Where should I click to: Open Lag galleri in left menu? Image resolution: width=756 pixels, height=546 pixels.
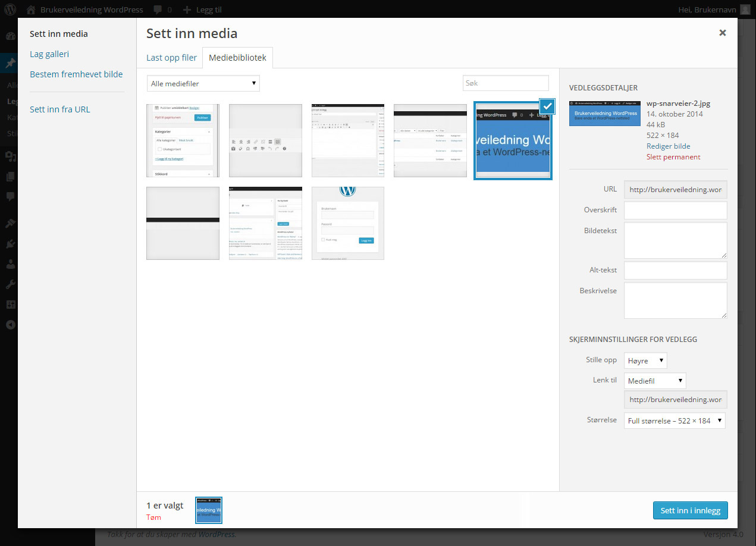(49, 54)
